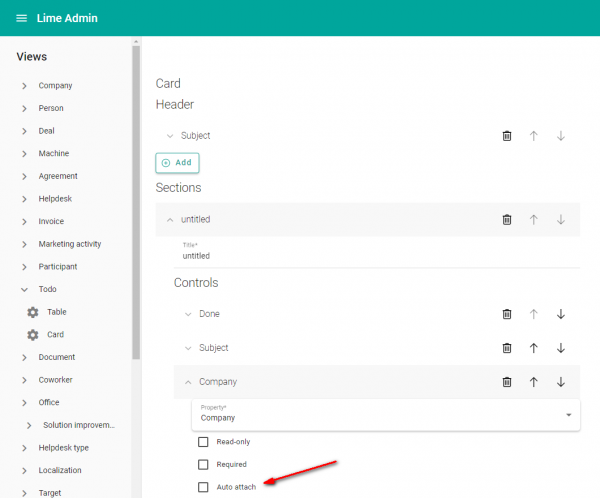Move the Subject control up in Controls

click(534, 348)
